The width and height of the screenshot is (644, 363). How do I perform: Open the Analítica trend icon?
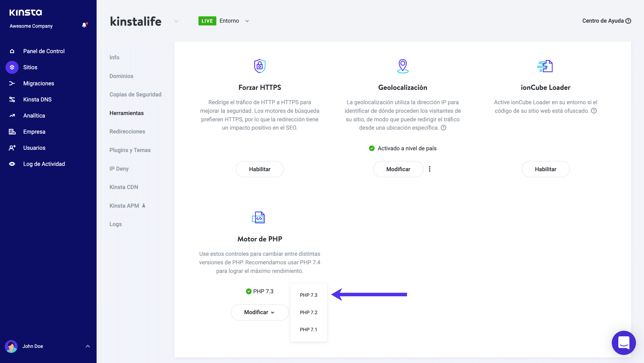tap(12, 116)
